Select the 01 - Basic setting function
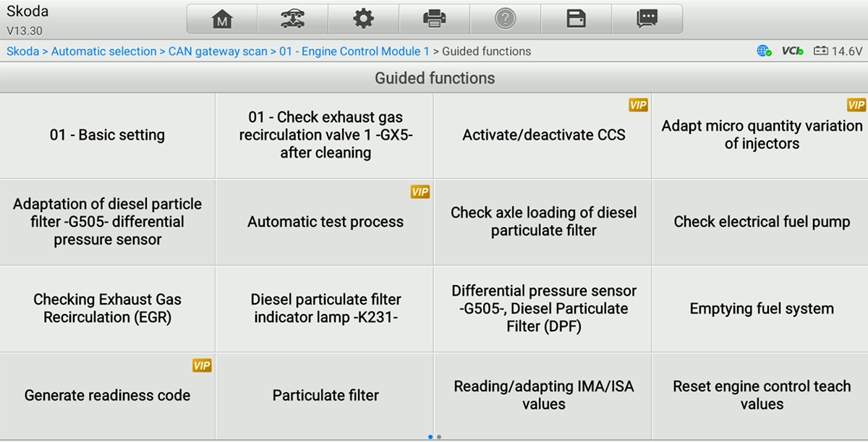The width and height of the screenshot is (868, 442). tap(107, 135)
